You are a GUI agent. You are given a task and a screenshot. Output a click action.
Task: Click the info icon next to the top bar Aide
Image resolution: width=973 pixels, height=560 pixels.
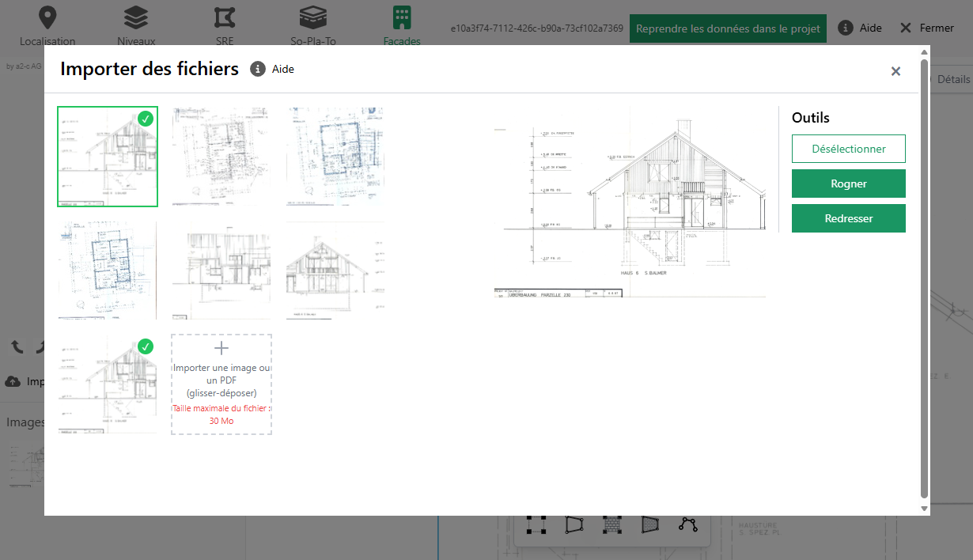click(846, 28)
